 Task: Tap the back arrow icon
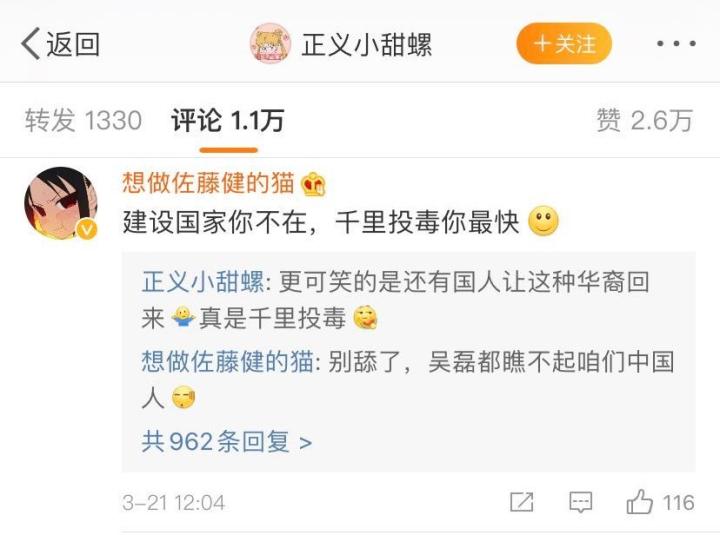(31, 44)
